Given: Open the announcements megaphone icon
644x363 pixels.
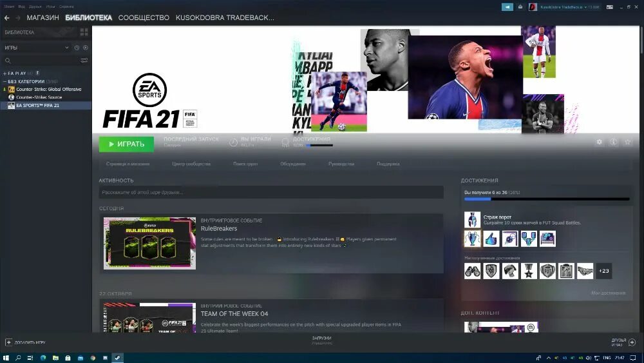Looking at the screenshot, I should pyautogui.click(x=507, y=7).
